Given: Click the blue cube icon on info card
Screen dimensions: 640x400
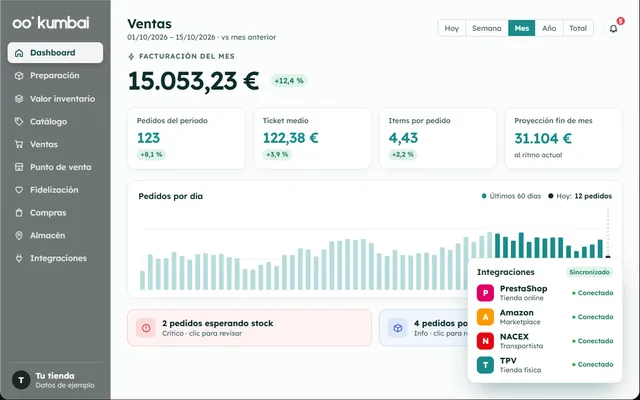Looking at the screenshot, I should [x=398, y=328].
